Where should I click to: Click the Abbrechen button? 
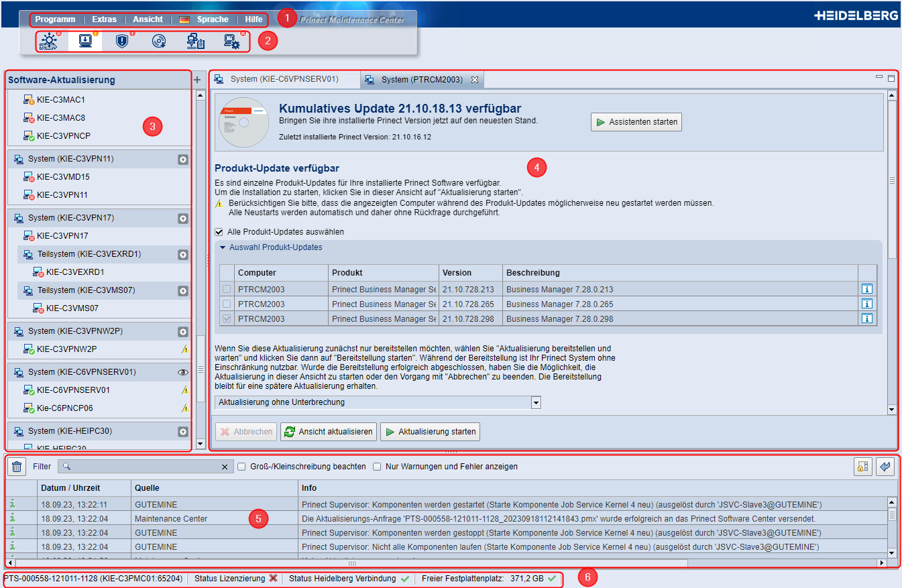tap(246, 432)
